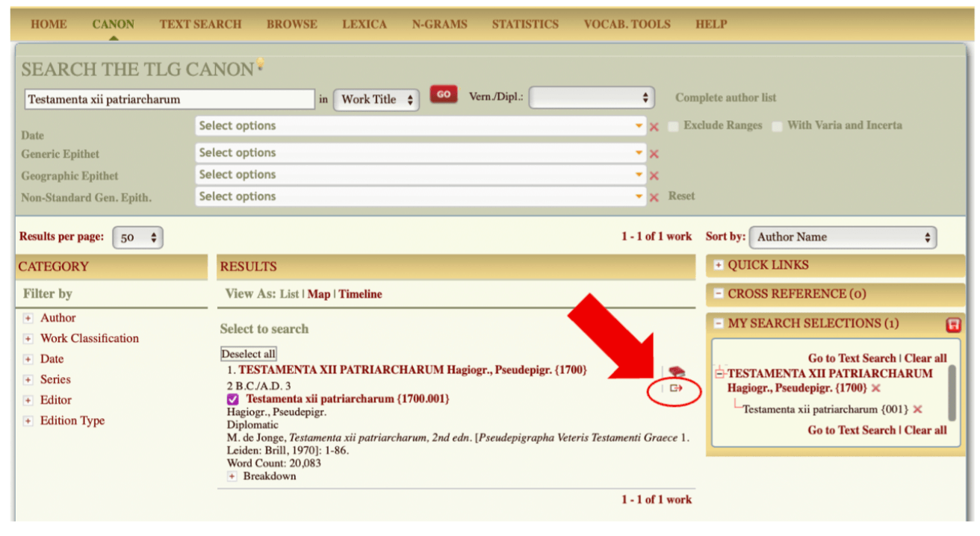Enable the Exclude Ranges checkbox
The width and height of the screenshot is (980, 536).
coord(673,126)
